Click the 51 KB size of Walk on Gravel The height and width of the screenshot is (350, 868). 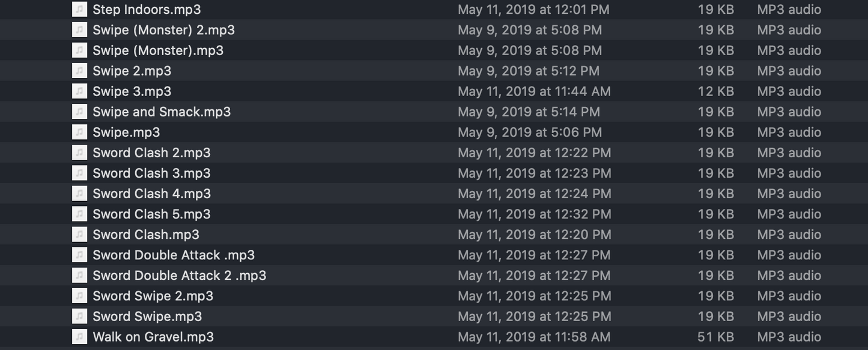pos(715,337)
